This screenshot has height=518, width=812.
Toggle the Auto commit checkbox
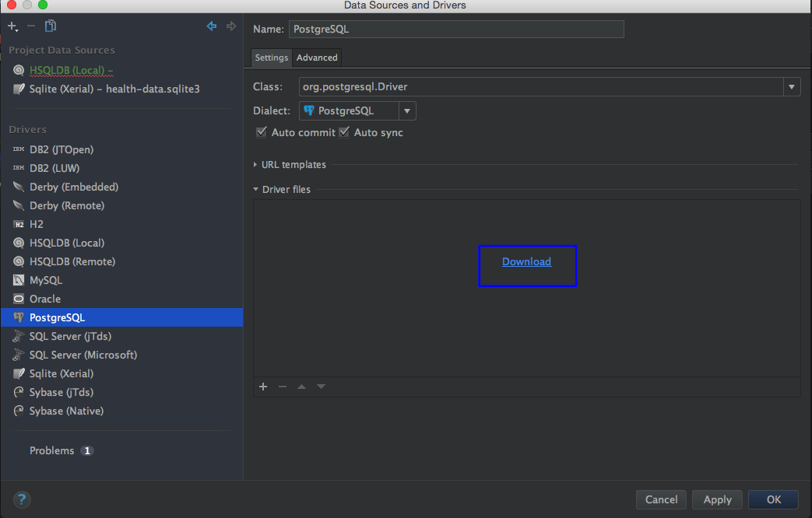pos(262,132)
